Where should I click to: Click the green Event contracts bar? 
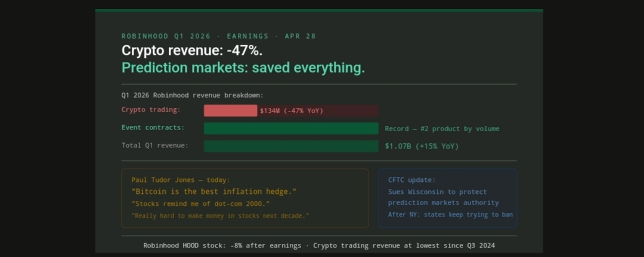[291, 129]
